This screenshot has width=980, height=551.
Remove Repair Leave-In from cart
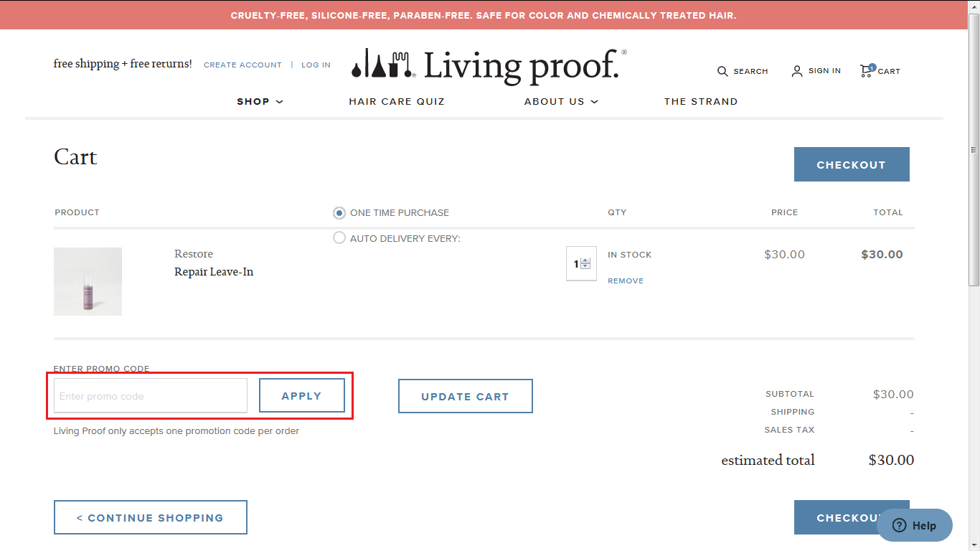[626, 281]
